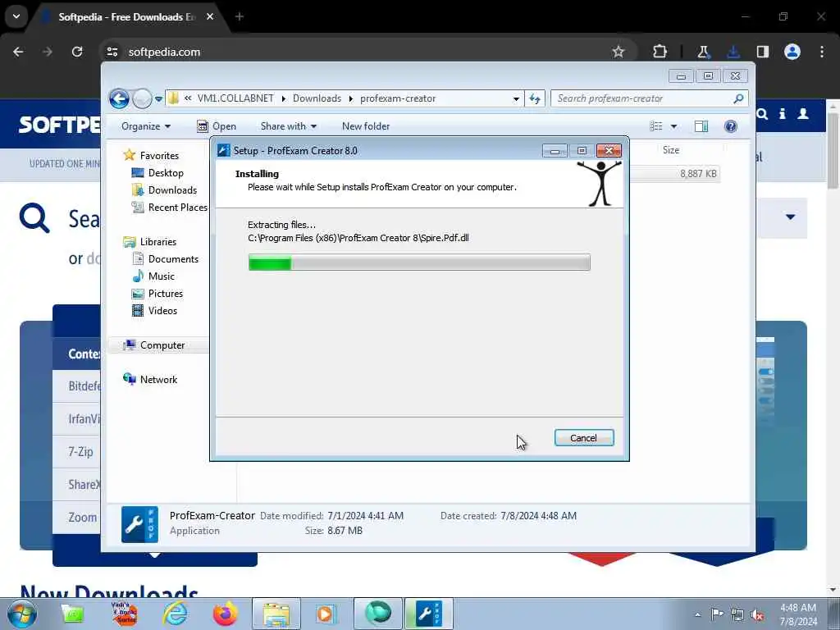Open Desktop in Favorites

(166, 172)
